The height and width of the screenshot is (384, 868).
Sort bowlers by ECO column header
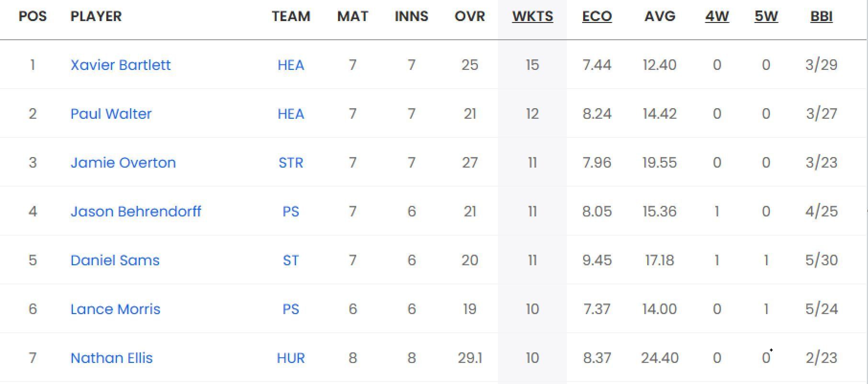click(x=597, y=16)
